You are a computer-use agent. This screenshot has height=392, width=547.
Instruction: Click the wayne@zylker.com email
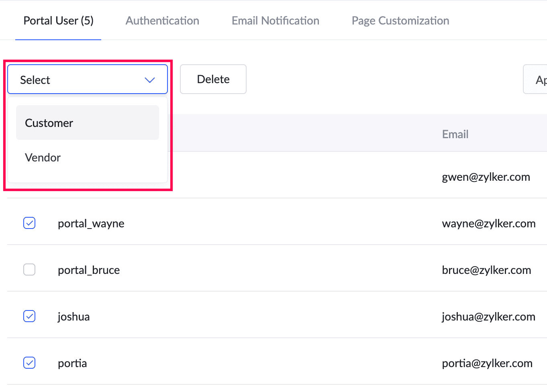coord(488,223)
